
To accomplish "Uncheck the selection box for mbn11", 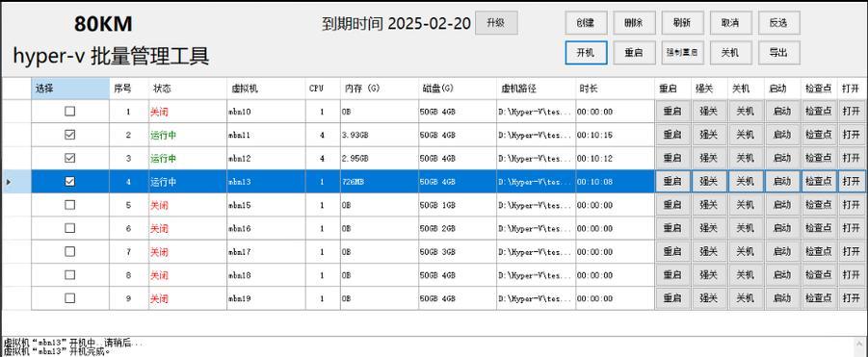I will pyautogui.click(x=69, y=135).
